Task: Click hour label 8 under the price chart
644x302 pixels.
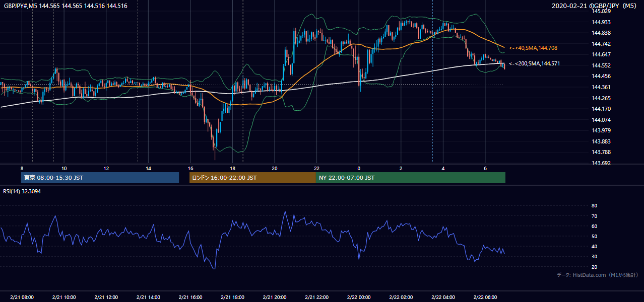Action: (22, 168)
